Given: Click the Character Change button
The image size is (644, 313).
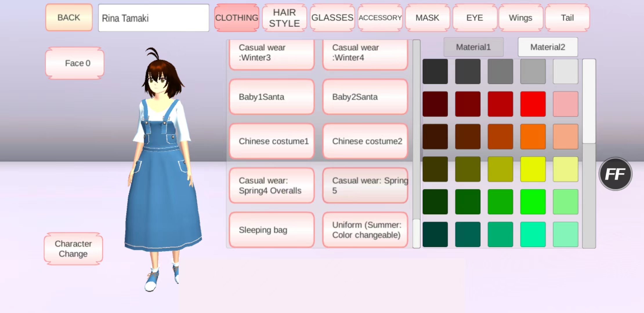Looking at the screenshot, I should click(73, 249).
